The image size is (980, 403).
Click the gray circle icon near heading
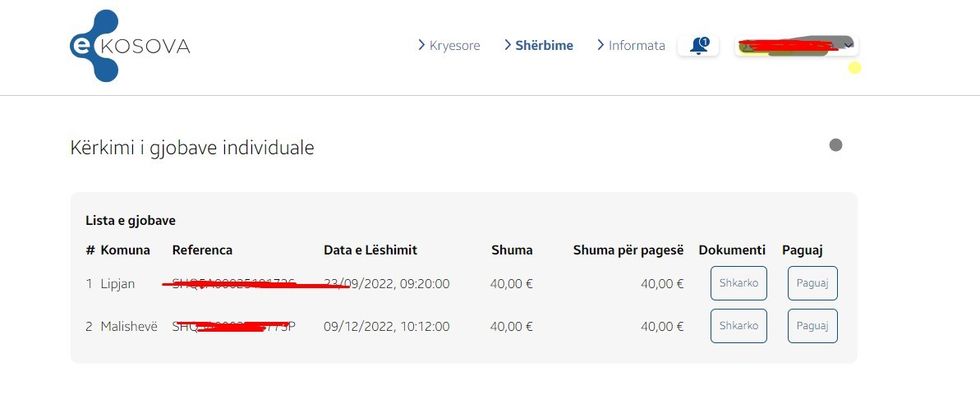(836, 145)
